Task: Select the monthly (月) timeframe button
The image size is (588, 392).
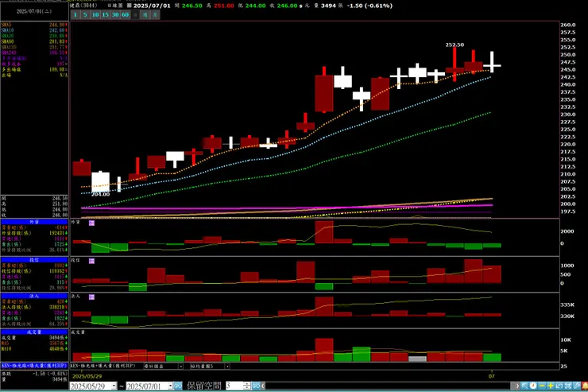Action: (x=155, y=14)
